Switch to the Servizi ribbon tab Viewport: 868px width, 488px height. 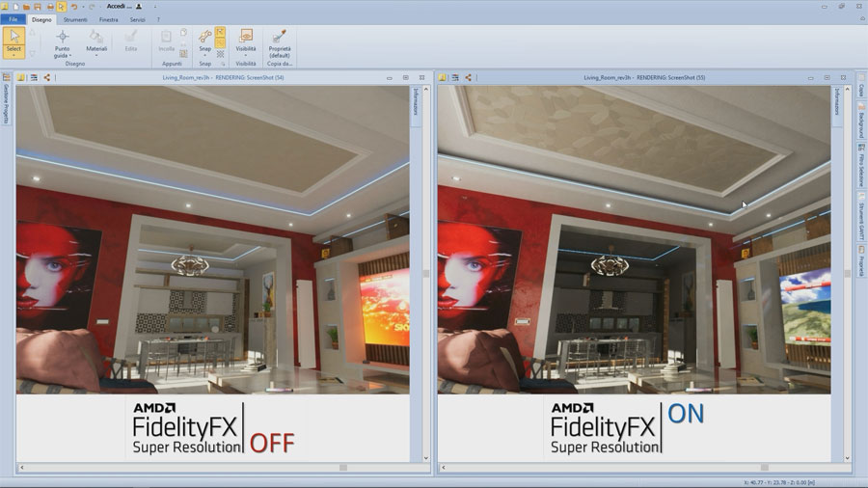[x=137, y=19]
